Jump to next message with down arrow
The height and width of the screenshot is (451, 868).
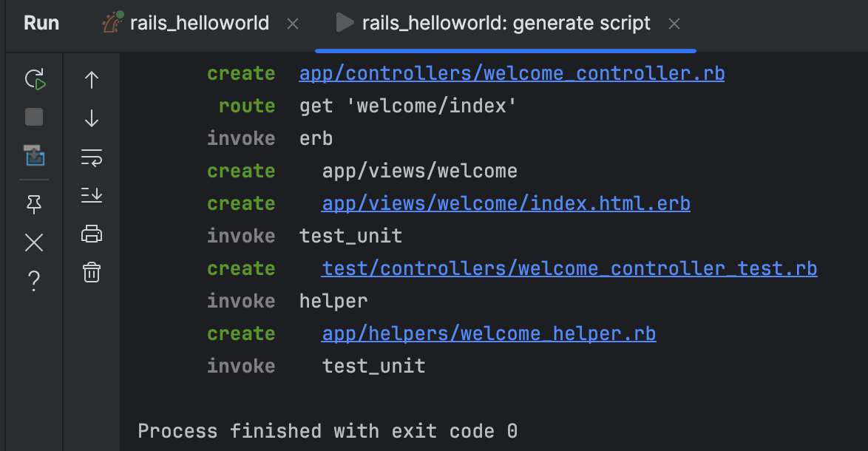point(91,118)
